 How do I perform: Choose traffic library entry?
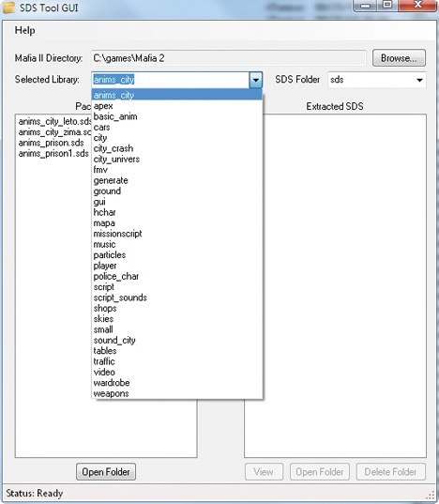pyautogui.click(x=177, y=361)
